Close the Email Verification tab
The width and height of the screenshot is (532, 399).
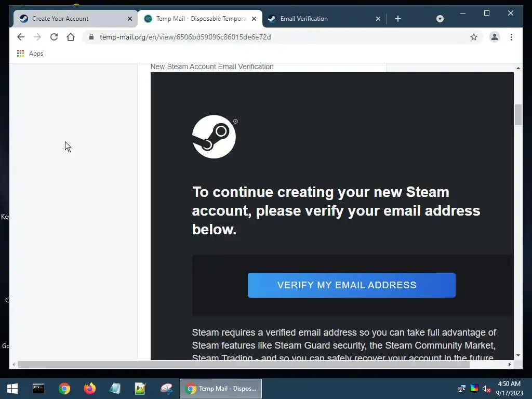pos(378,19)
